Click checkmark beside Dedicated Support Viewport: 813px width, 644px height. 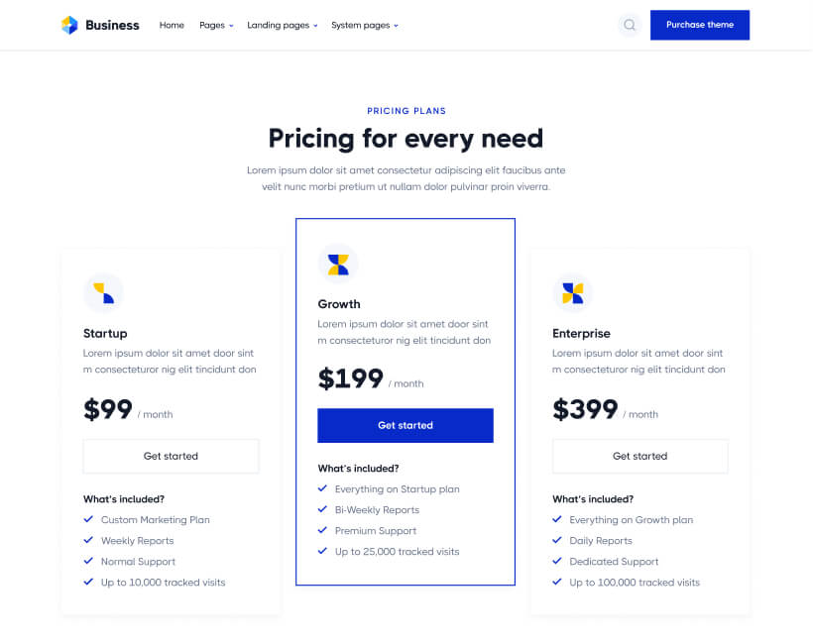557,561
